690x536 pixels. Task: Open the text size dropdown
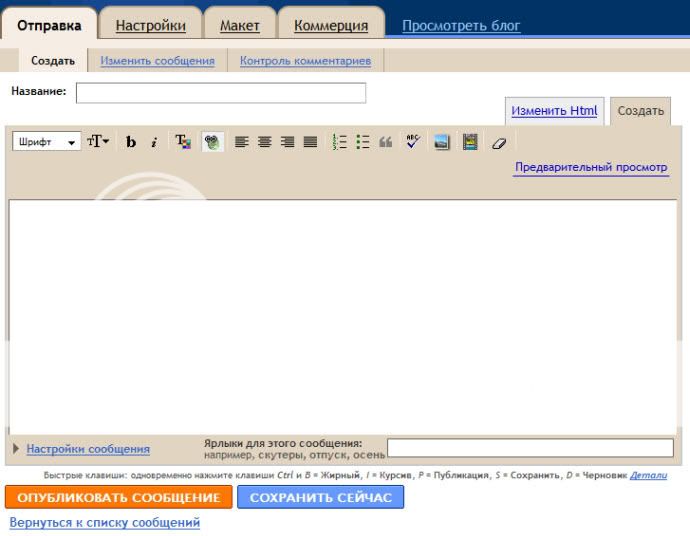click(x=98, y=143)
